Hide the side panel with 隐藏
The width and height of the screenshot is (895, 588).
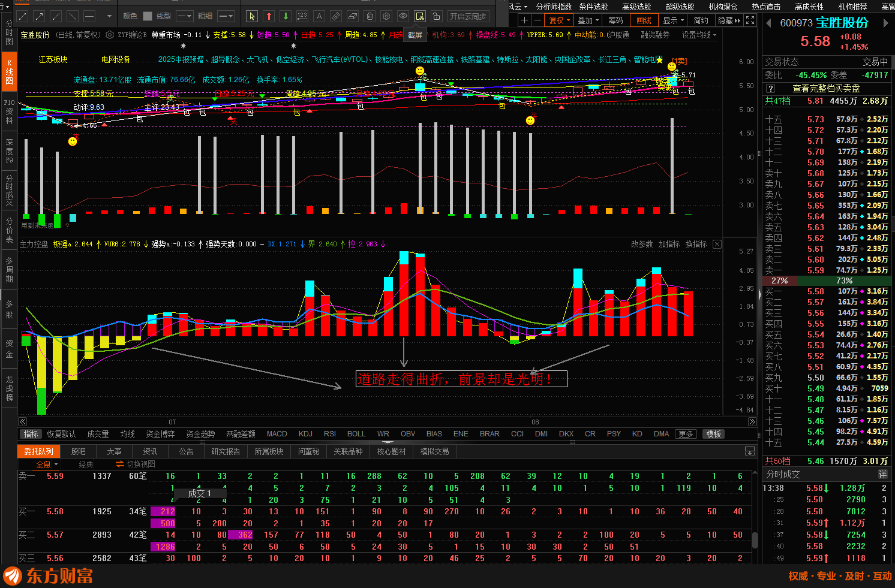[x=729, y=20]
